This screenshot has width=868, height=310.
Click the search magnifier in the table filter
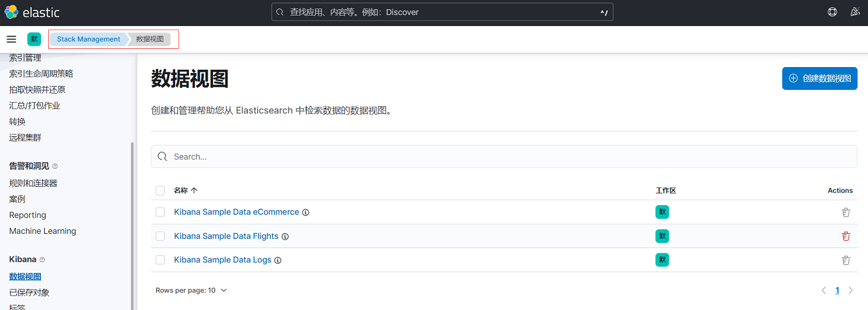[162, 156]
